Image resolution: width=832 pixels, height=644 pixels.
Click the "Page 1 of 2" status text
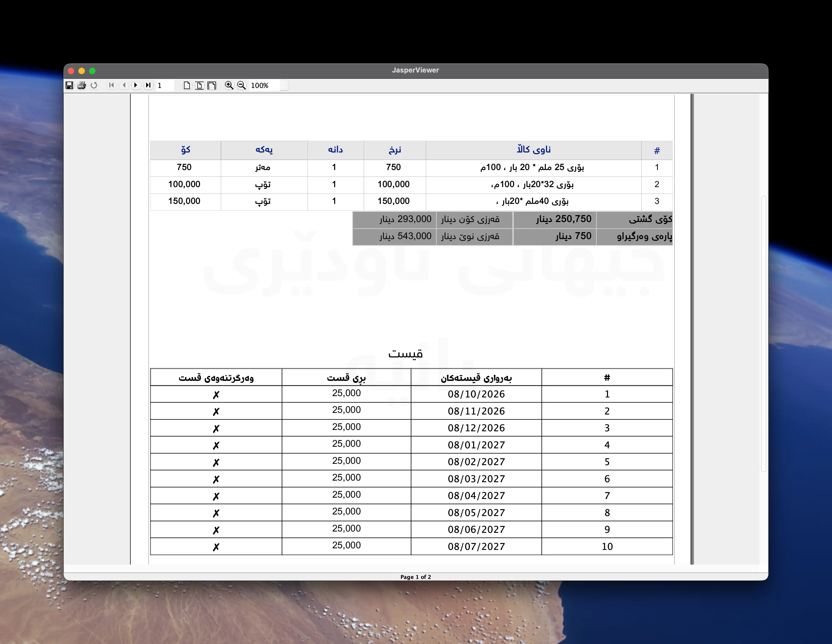click(416, 577)
